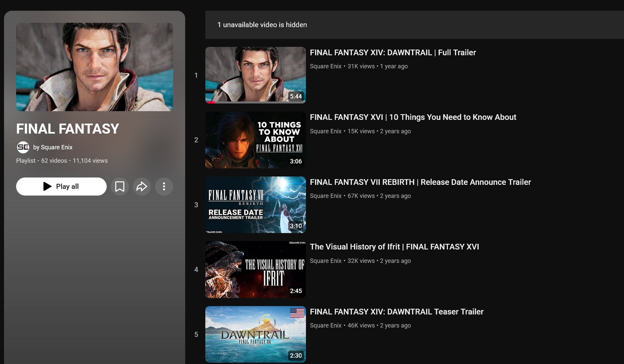Screen dimensions: 624x364
Task: Click the DAWNTRAIL Teaser Trailer title
Action: tap(396, 312)
